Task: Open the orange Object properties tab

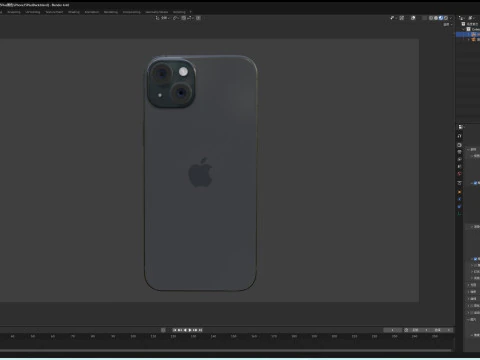Action: click(459, 192)
